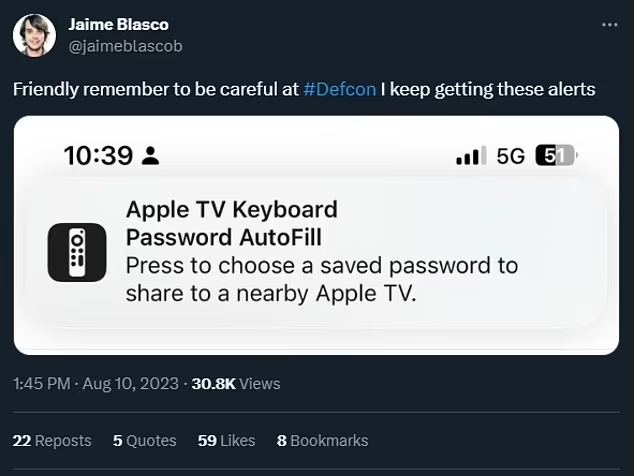Image resolution: width=634 pixels, height=476 pixels.
Task: Click the cellular signal bars icon
Action: click(x=468, y=157)
